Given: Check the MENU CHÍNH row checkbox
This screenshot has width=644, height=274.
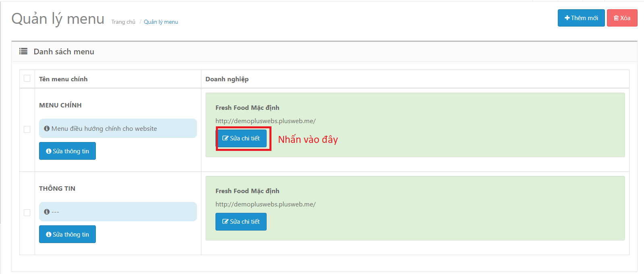Looking at the screenshot, I should coord(27,129).
